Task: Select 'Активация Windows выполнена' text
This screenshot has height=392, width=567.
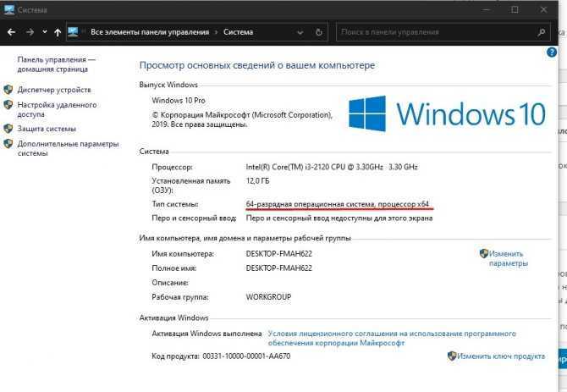Action: (206, 334)
